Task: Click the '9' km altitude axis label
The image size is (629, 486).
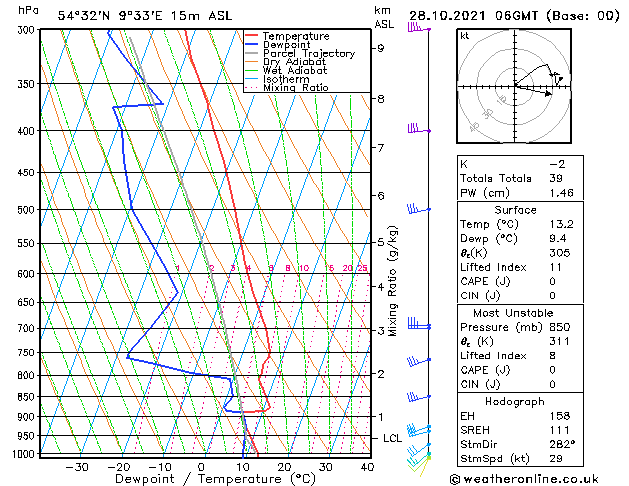Action: (x=381, y=48)
